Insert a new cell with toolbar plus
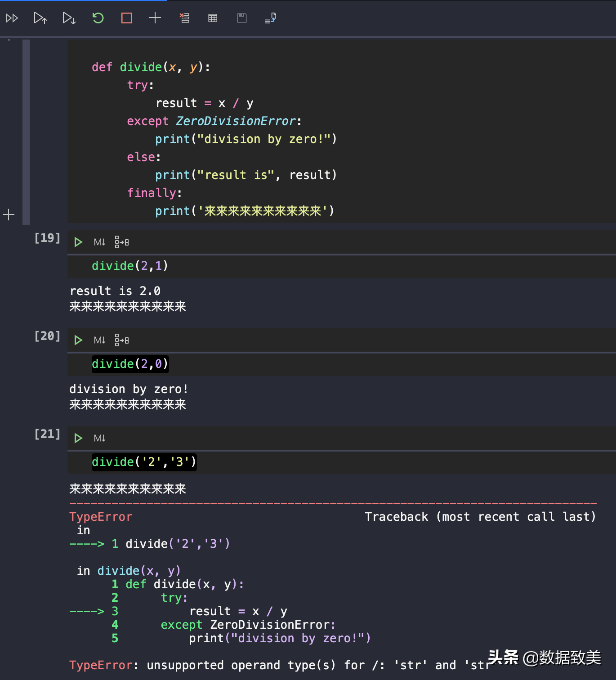This screenshot has width=616, height=680. click(x=155, y=18)
